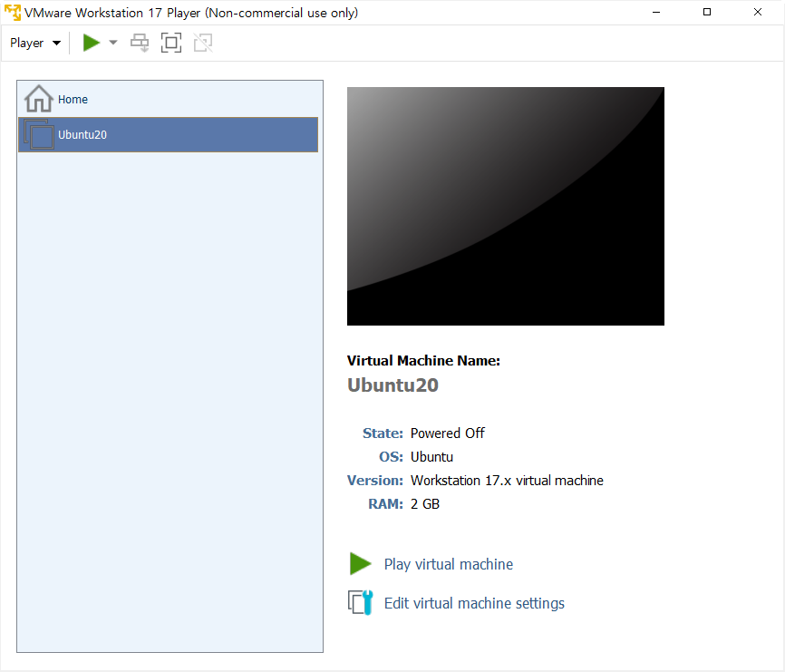Click green play icon next to Play virtual machine
The height and width of the screenshot is (672, 785).
360,564
